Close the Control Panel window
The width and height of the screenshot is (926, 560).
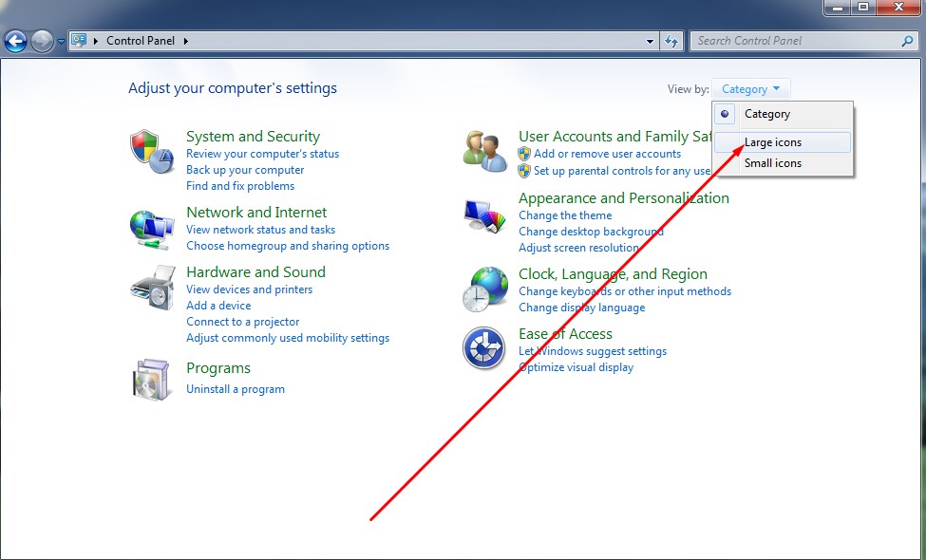point(898,8)
